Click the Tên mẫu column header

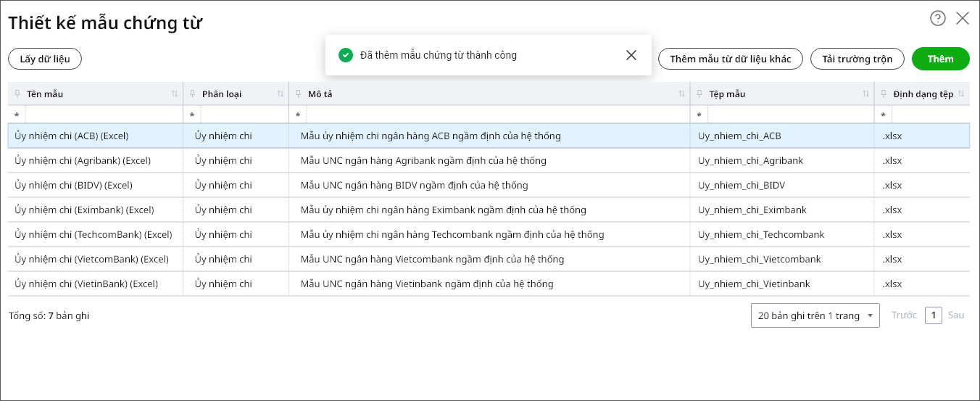[96, 94]
